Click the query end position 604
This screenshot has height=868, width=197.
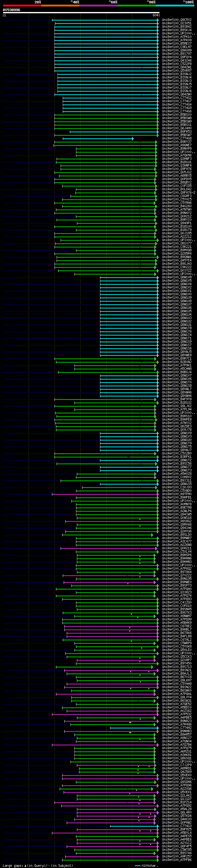tap(155, 15)
